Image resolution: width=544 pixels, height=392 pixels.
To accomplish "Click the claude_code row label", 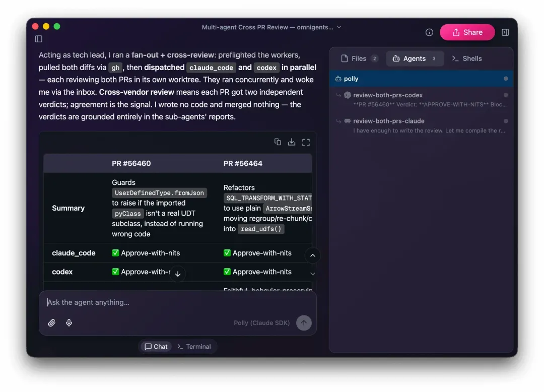I will (74, 253).
